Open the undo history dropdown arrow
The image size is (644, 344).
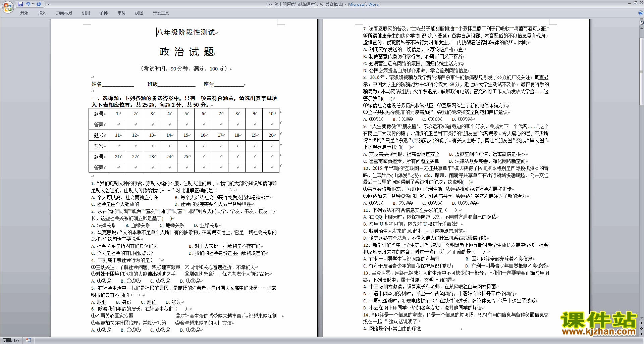33,4
